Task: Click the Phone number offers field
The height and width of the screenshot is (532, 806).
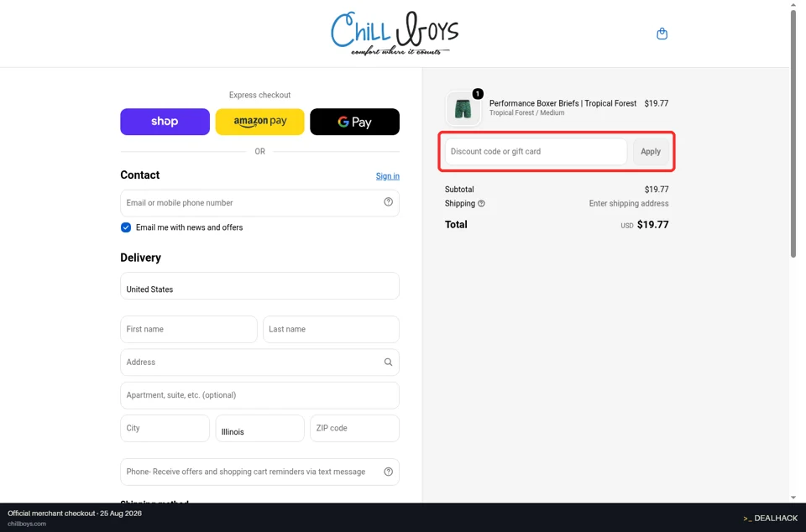Action: click(x=259, y=472)
